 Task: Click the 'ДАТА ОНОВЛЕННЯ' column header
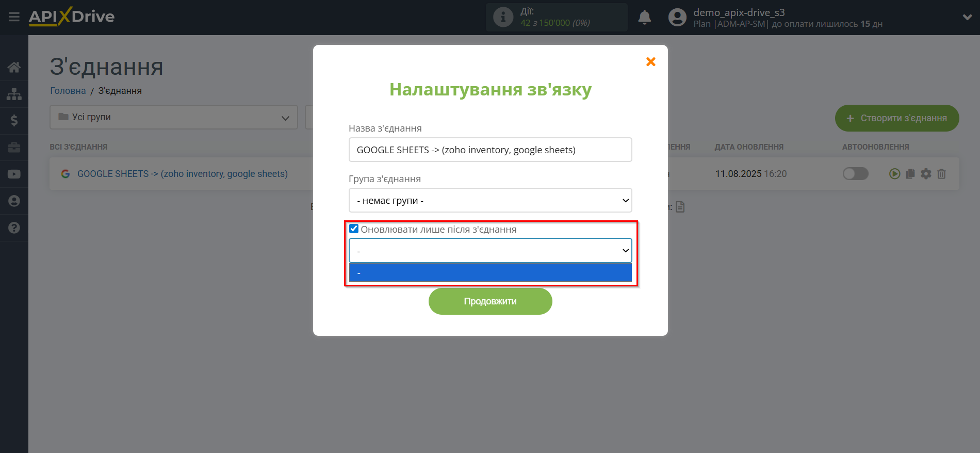tap(749, 147)
